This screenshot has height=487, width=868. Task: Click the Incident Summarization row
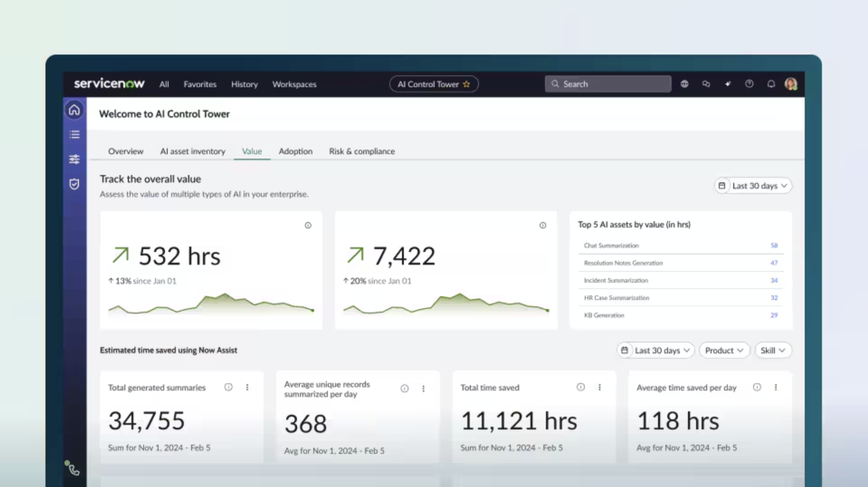(681, 280)
